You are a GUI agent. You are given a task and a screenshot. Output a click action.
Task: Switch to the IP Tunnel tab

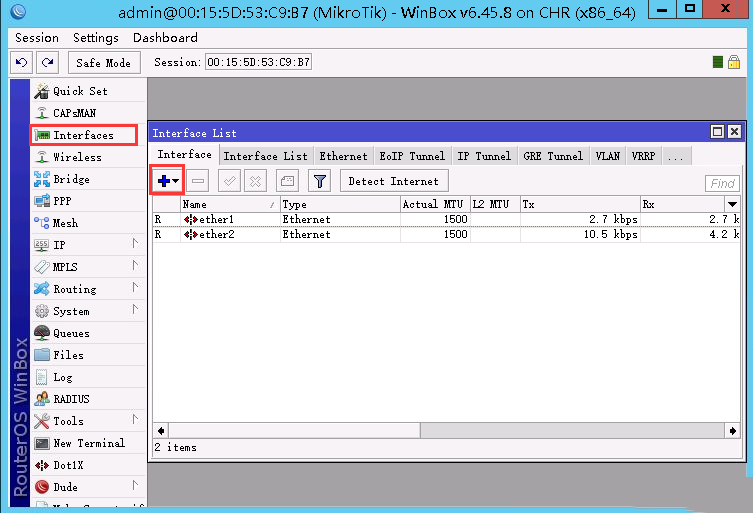484,156
